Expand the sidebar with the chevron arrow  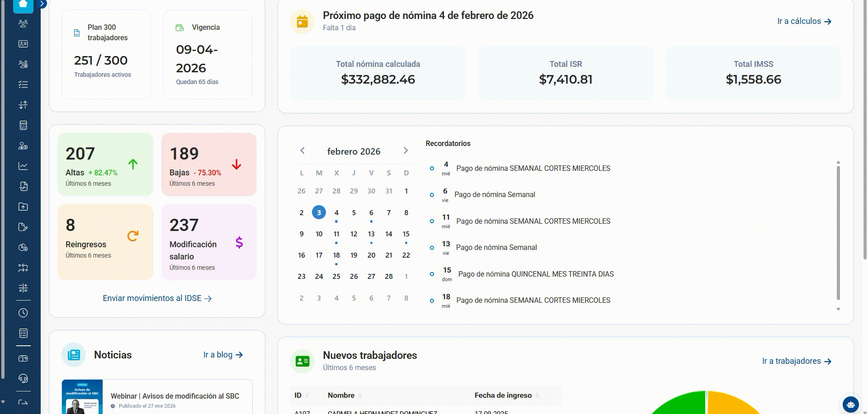(42, 4)
